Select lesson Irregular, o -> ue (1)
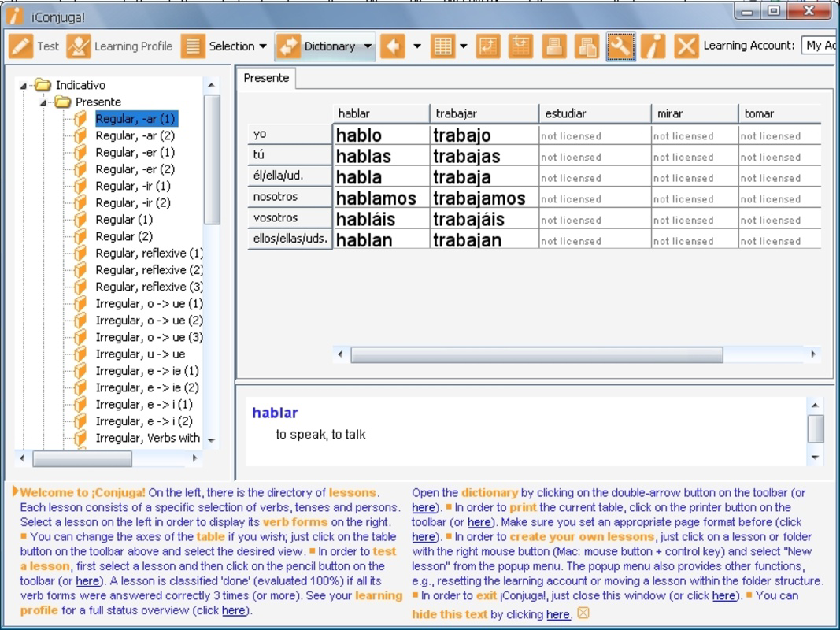Image resolution: width=840 pixels, height=630 pixels. pos(149,303)
